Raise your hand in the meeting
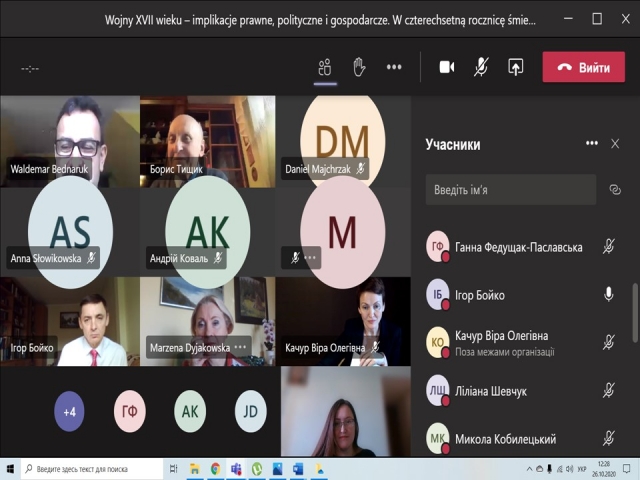640x480 pixels. tap(359, 67)
